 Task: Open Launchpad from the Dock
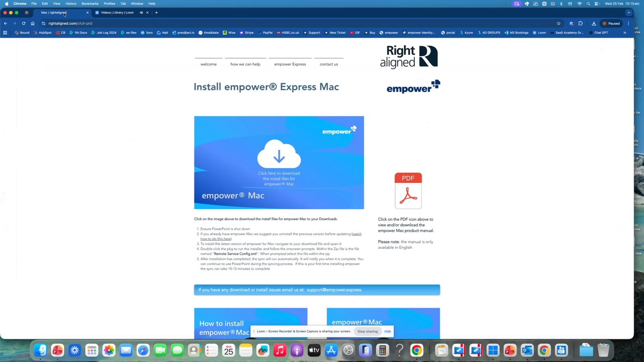click(x=92, y=350)
